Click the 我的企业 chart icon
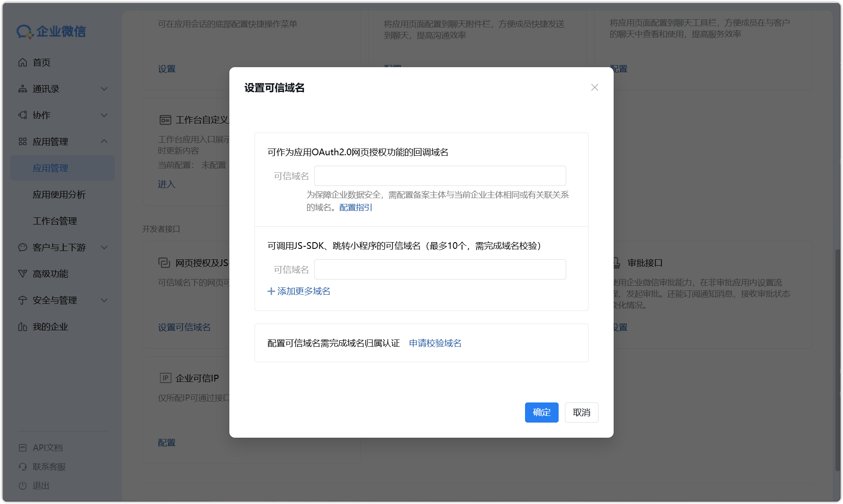This screenshot has width=843, height=504. [x=22, y=327]
